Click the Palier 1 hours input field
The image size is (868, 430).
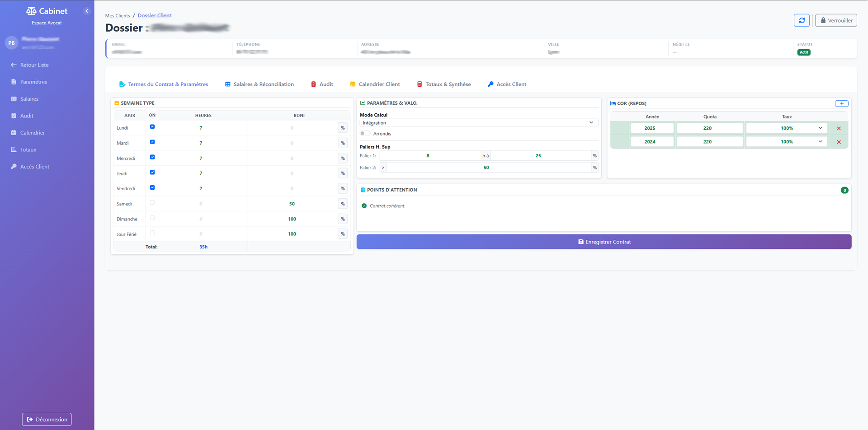pyautogui.click(x=429, y=156)
